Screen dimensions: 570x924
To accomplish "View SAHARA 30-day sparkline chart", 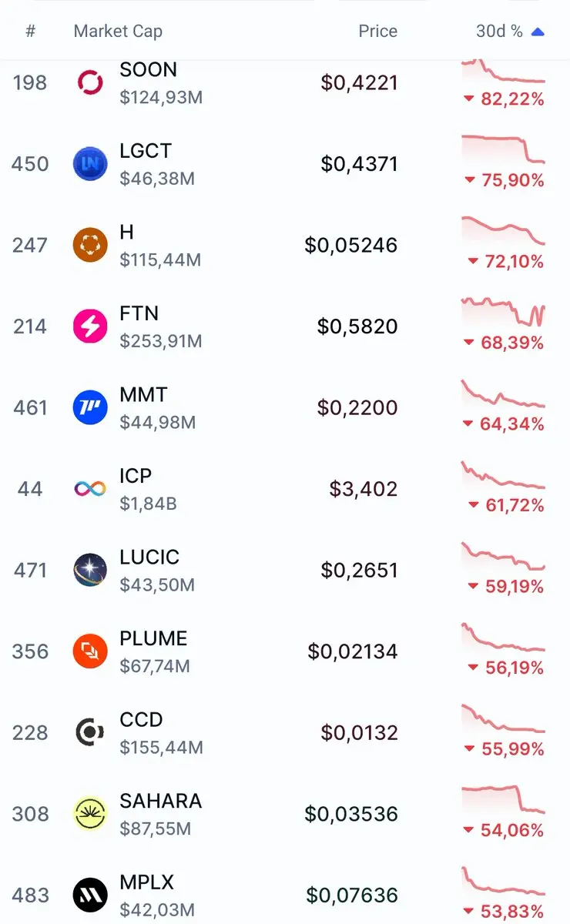I will click(503, 799).
